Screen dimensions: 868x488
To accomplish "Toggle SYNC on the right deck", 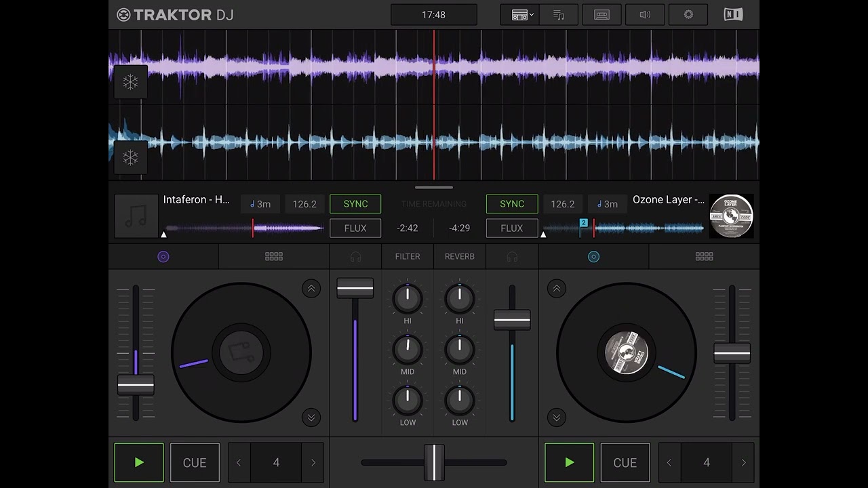I will point(512,204).
